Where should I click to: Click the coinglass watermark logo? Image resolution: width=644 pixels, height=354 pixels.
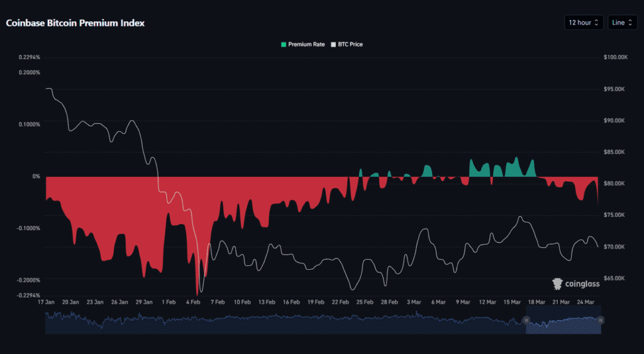click(575, 284)
